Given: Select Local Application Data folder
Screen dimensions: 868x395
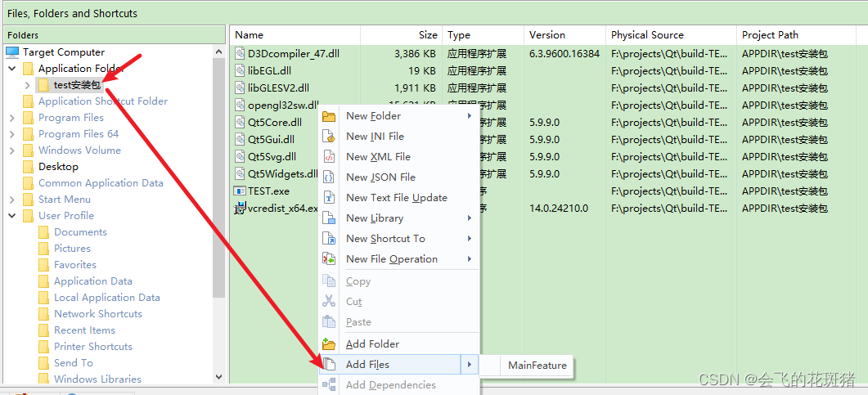Looking at the screenshot, I should point(107,298).
